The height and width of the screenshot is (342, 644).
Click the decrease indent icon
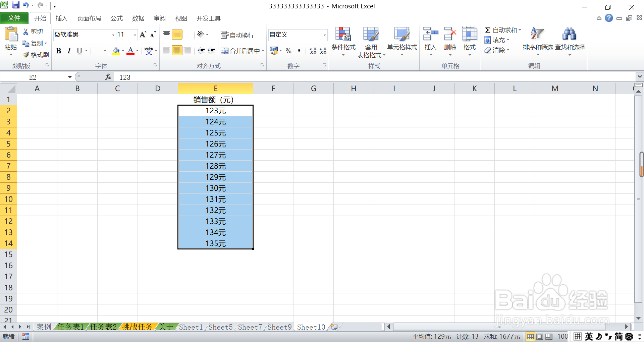[x=201, y=51]
